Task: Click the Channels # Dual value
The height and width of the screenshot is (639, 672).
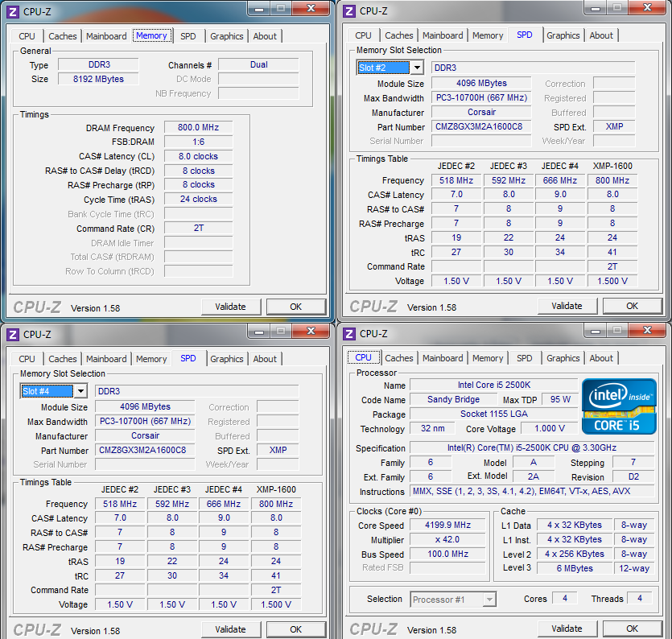Action: tap(259, 64)
